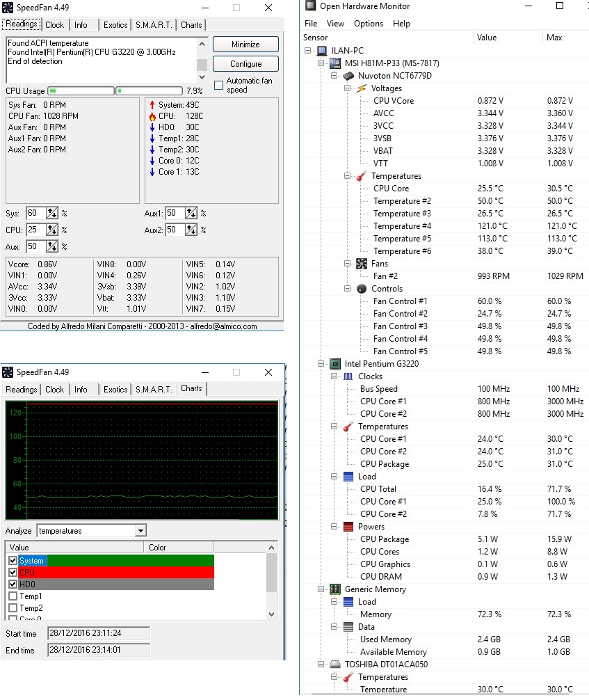Click the blue arrow beside Core 0
Screen dimensions: 589x700
[x=152, y=161]
